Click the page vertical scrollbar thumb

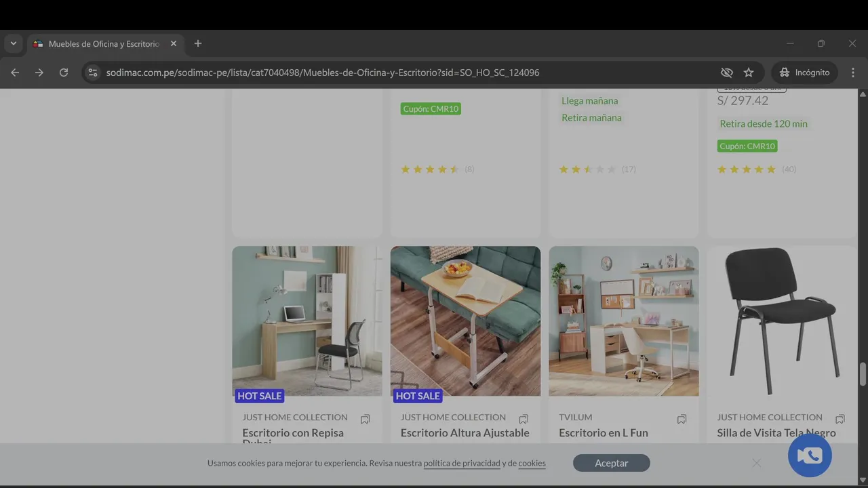coord(863,373)
